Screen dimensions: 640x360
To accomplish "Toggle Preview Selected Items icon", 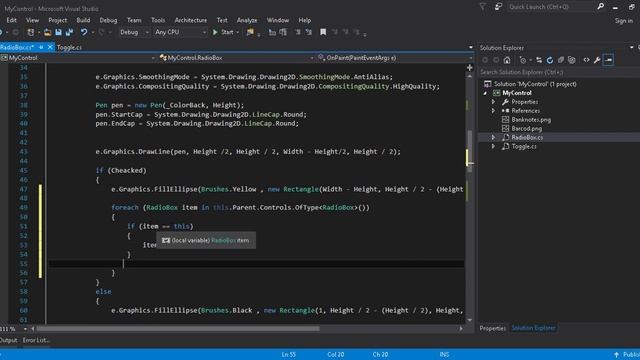I will pos(609,60).
